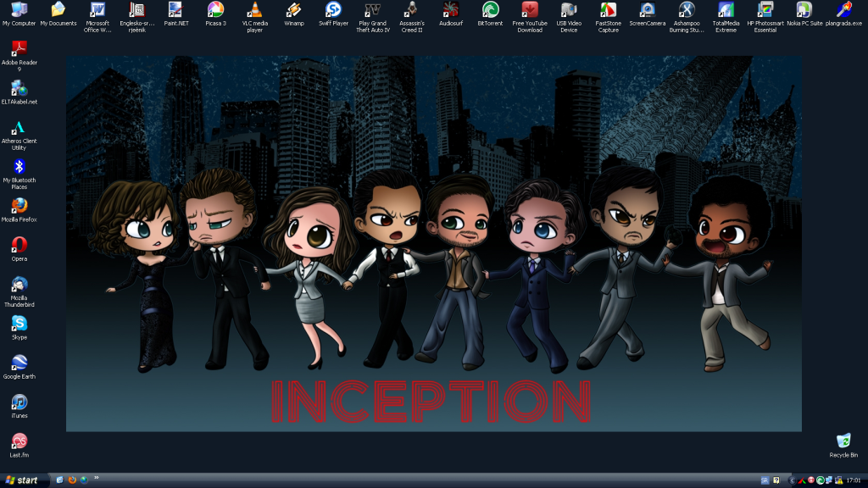The width and height of the screenshot is (868, 488).
Task: Select the Adobe Reader 9 shortcut
Action: [19, 57]
